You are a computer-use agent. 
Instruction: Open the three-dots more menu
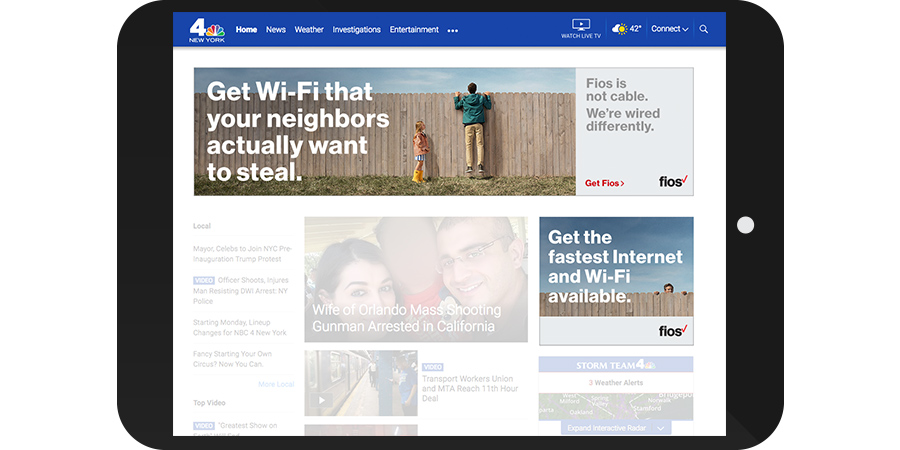pos(453,30)
